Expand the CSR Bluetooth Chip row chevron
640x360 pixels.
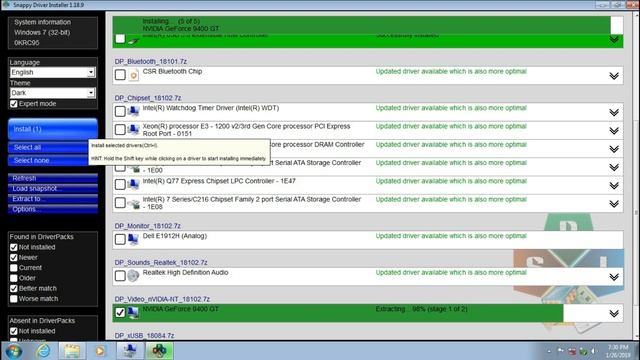614,76
